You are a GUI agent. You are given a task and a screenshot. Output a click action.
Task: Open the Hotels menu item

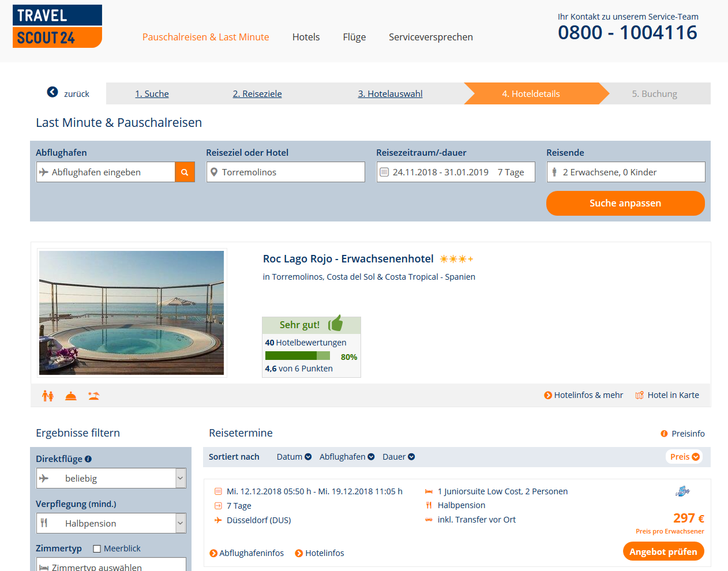306,37
